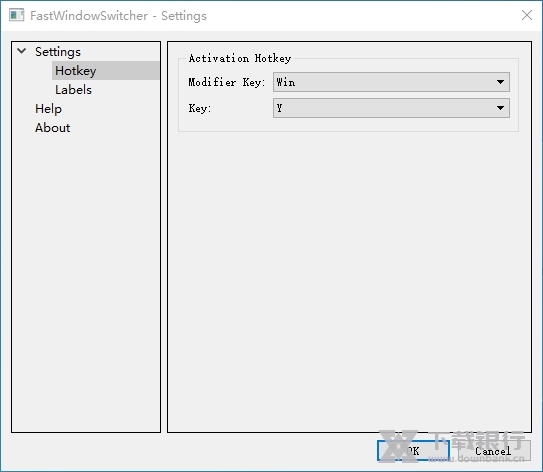
Task: Click the Activation Hotkey group label
Action: point(240,58)
